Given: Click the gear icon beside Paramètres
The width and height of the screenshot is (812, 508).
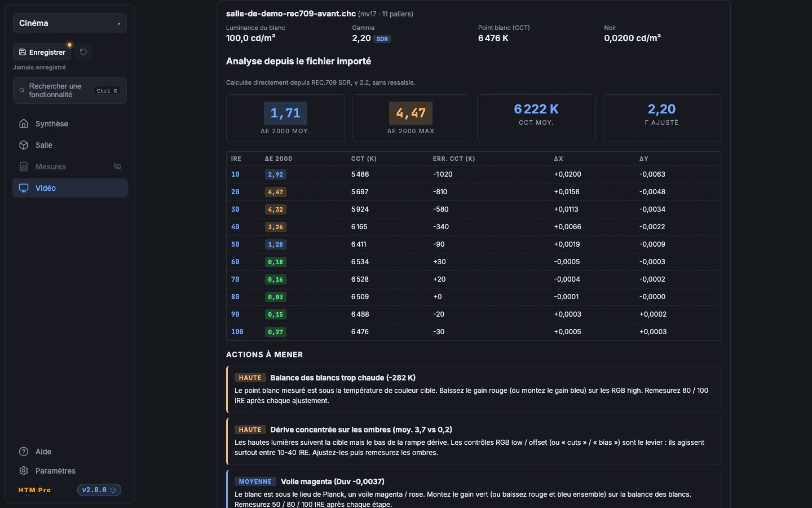Looking at the screenshot, I should click(x=24, y=471).
